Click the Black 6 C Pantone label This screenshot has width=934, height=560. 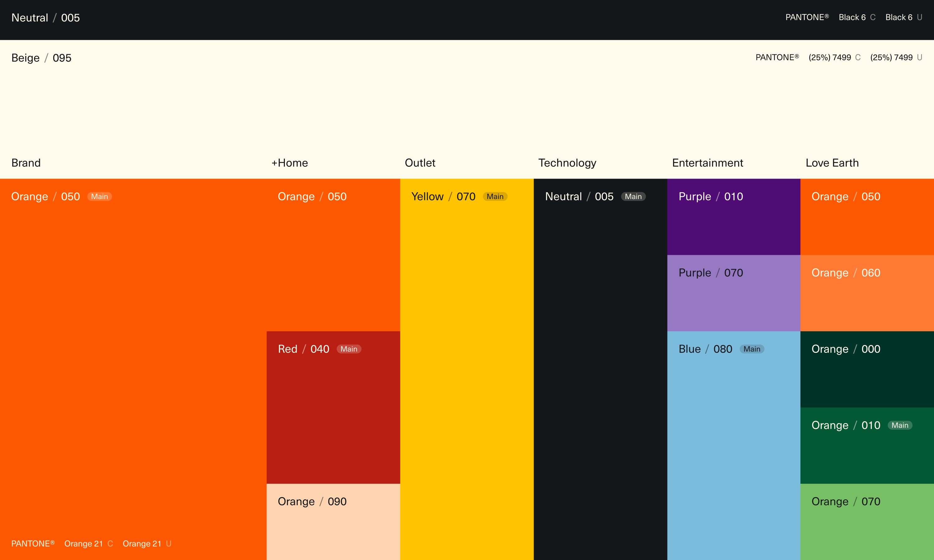(856, 17)
